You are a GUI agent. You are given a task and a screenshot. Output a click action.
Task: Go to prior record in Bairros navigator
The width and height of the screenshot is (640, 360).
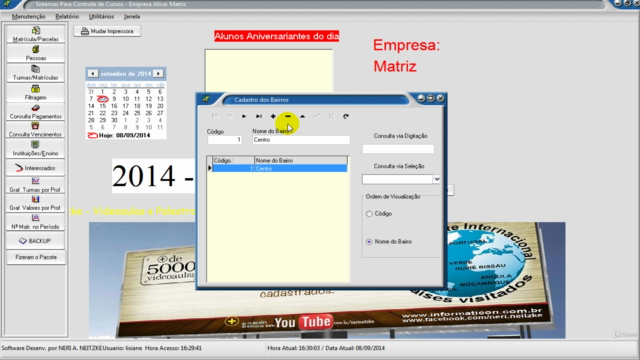click(229, 116)
